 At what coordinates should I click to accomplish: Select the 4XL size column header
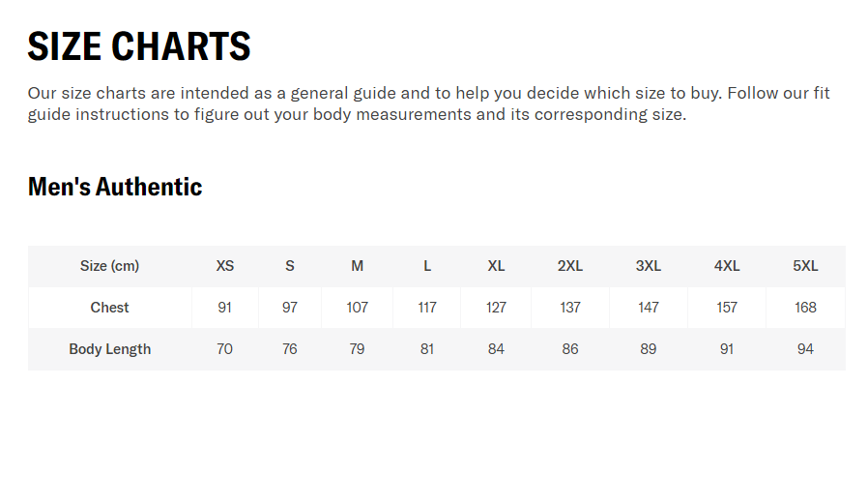(x=727, y=266)
